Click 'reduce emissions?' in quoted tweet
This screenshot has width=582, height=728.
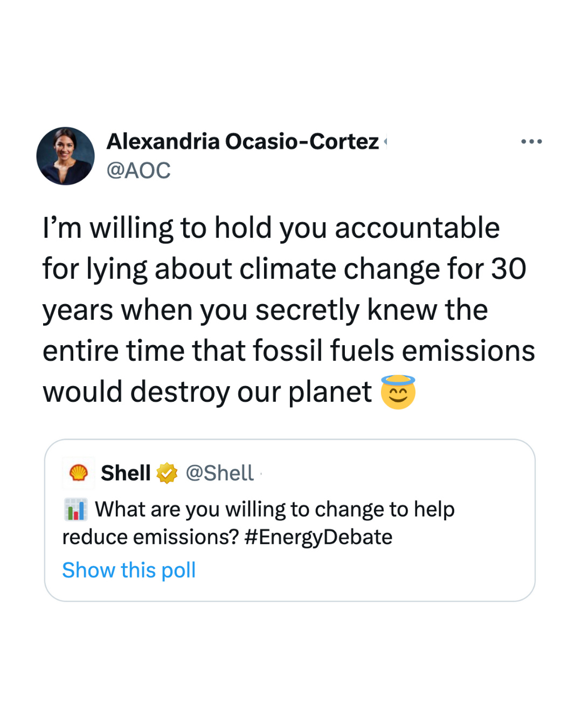click(x=150, y=537)
